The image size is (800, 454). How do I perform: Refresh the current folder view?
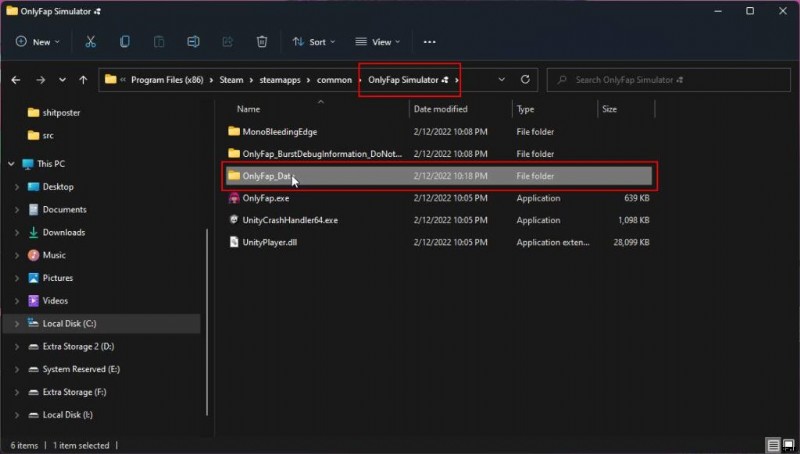[525, 80]
